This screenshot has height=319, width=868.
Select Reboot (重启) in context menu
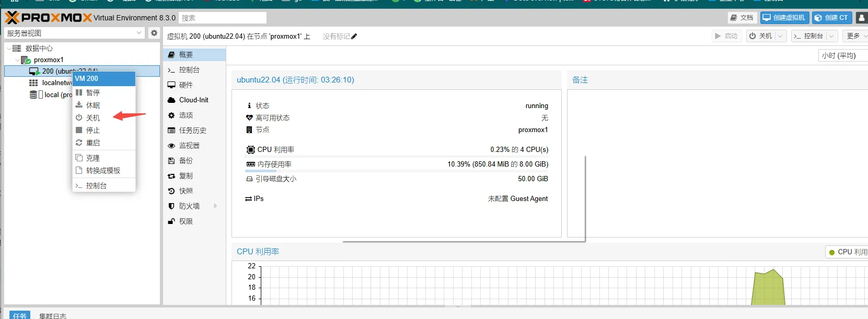point(103,143)
